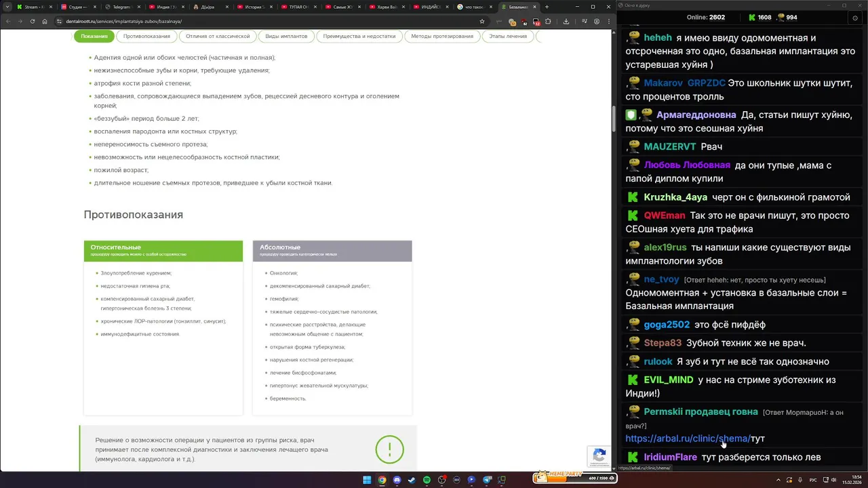Bookmark this page with the star icon
Screen dimensions: 868x488
pos(482,21)
